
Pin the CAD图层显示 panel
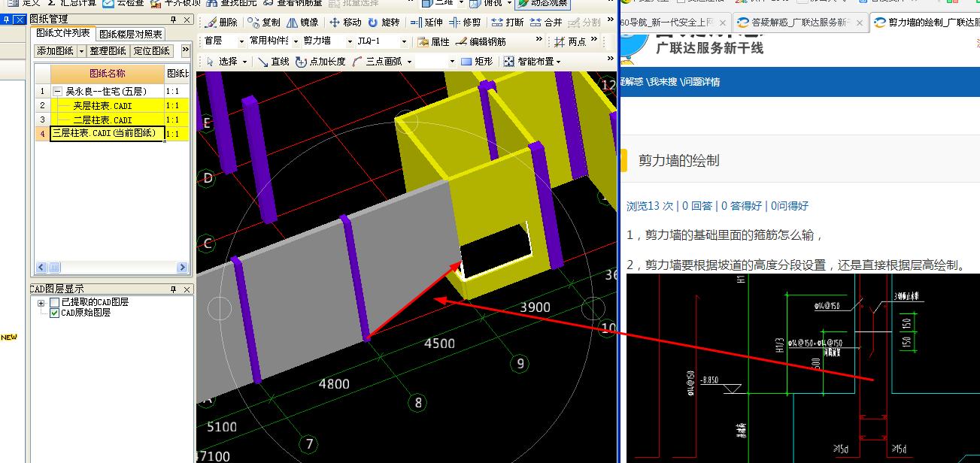[174, 289]
